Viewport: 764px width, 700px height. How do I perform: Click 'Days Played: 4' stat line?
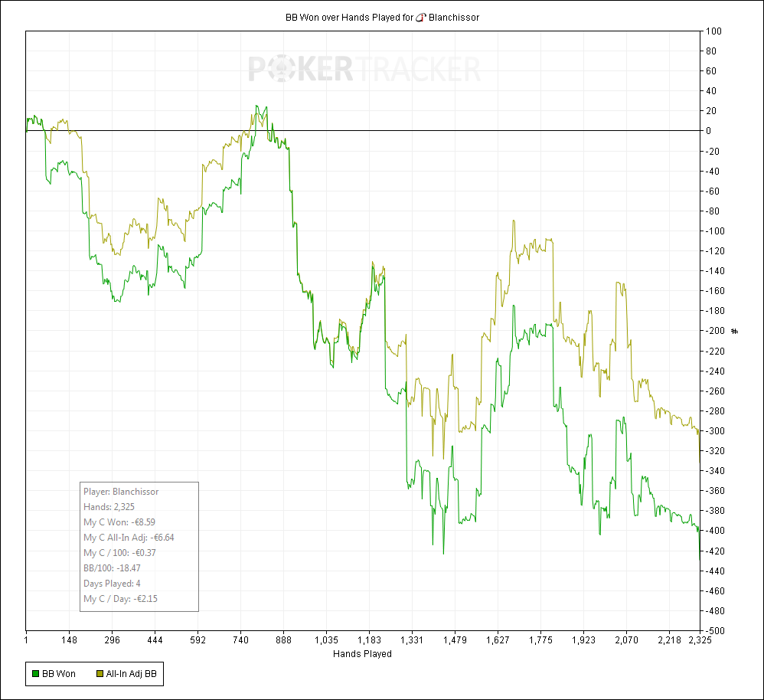coord(112,583)
